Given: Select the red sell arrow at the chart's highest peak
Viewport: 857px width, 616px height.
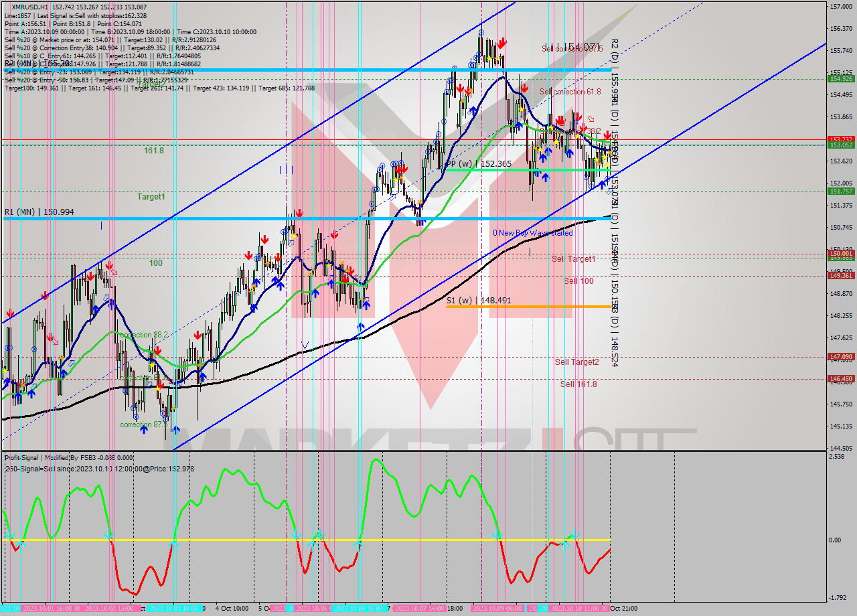Looking at the screenshot, I should (502, 42).
